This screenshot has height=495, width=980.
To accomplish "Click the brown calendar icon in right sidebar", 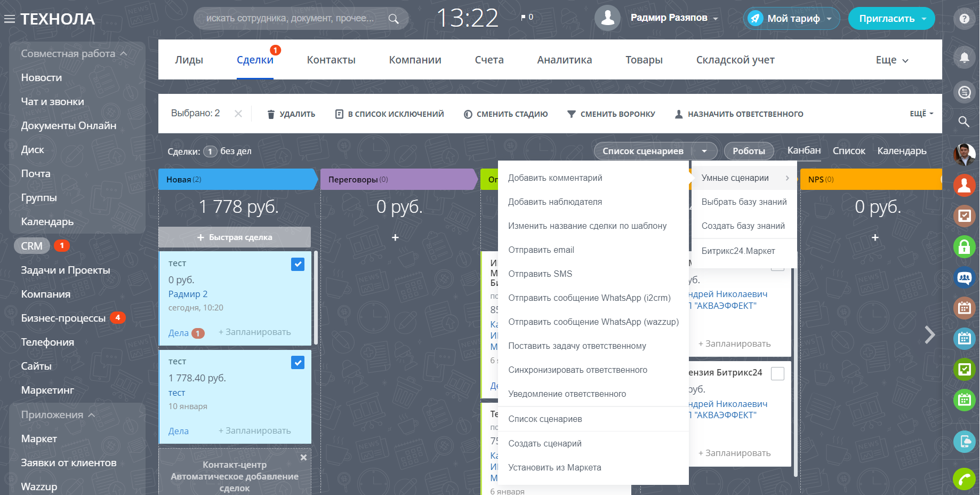I will click(x=964, y=308).
